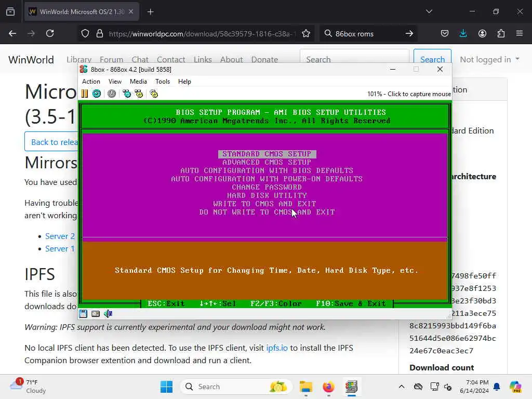This screenshot has width=532, height=399.
Task: Open Firefox View recent browsing icon
Action: pos(10,11)
